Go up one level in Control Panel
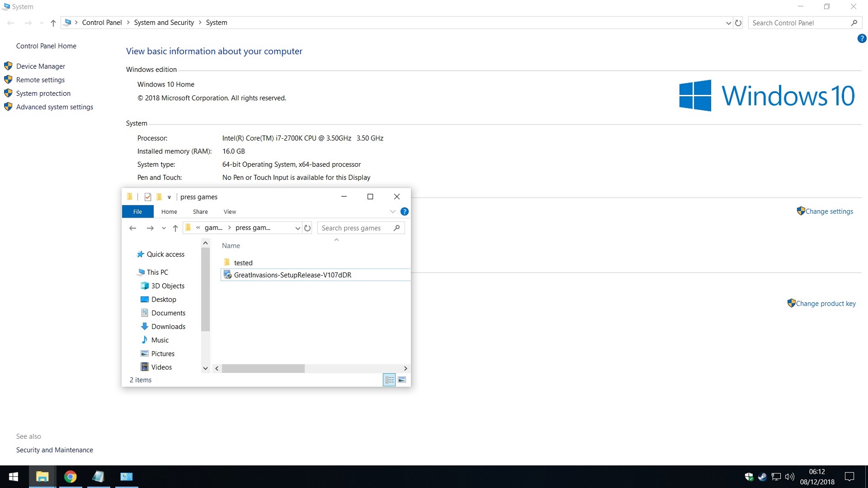This screenshot has height=488, width=868. (x=53, y=23)
